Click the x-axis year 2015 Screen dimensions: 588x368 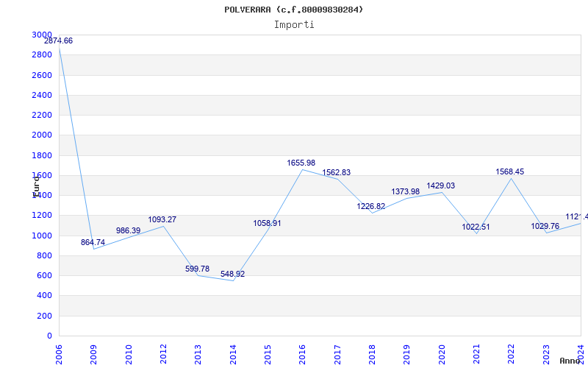(x=268, y=355)
